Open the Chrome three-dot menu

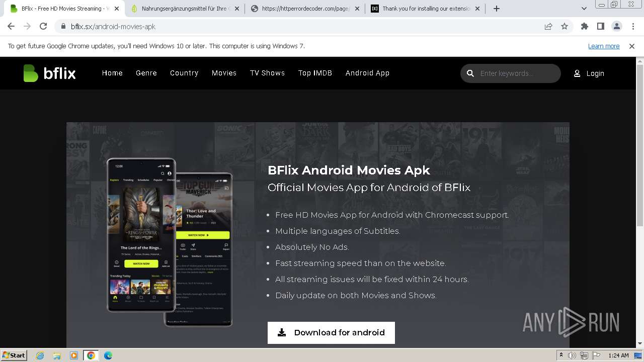point(633,26)
